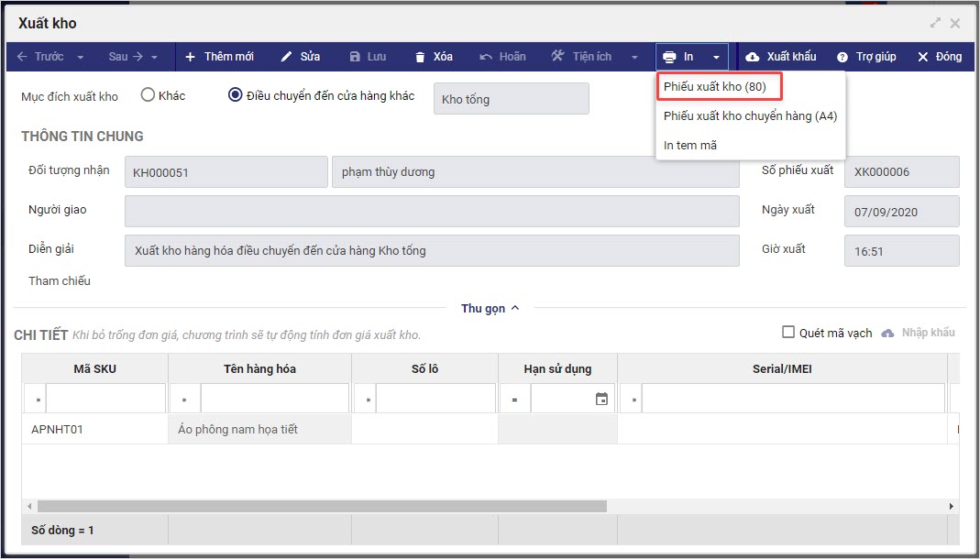Click the Tên hàng hóa filter input
Viewport: 980px width, 559px height.
[275, 399]
